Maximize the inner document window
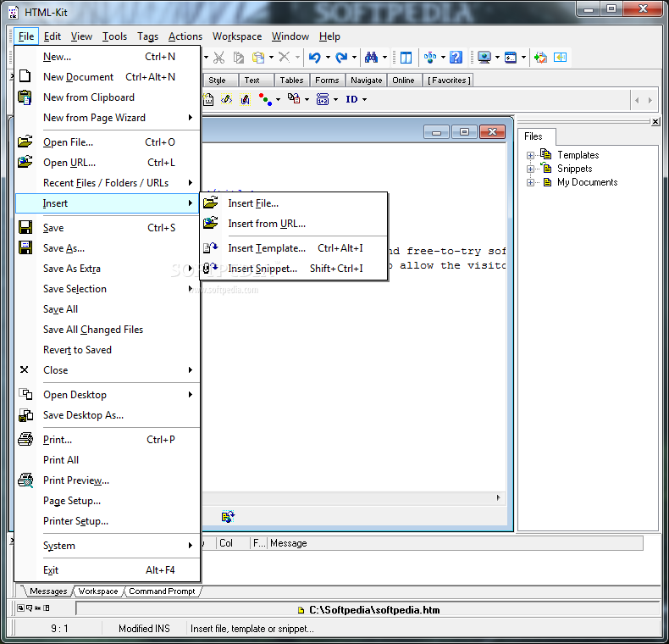The width and height of the screenshot is (669, 644). tap(464, 132)
